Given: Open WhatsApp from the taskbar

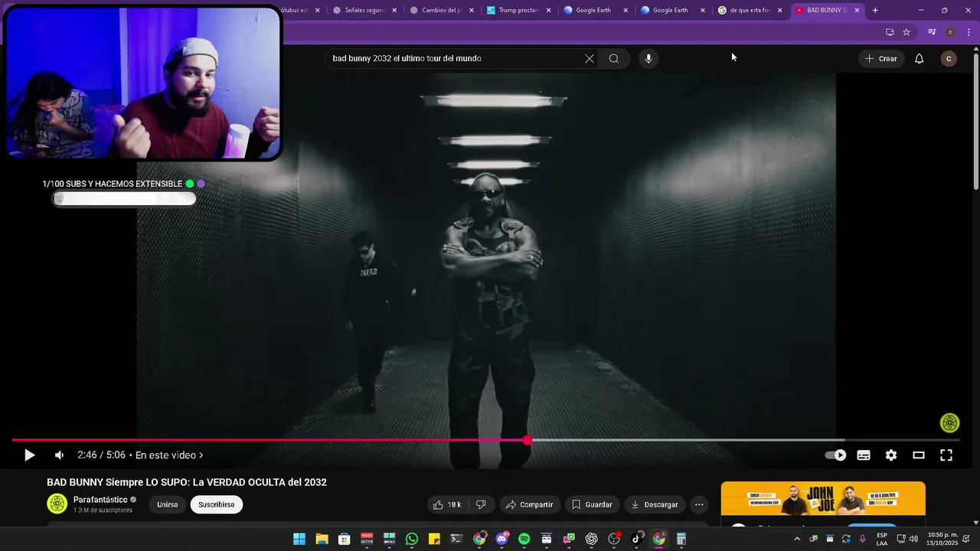Looking at the screenshot, I should click(412, 540).
